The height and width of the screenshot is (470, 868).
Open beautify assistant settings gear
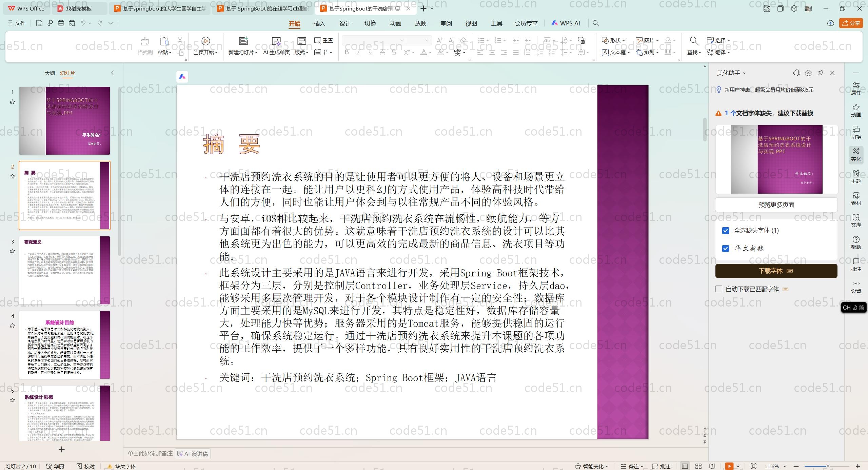pos(808,73)
